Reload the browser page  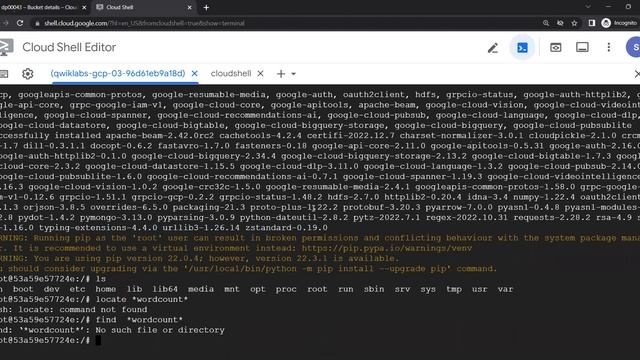coord(20,23)
